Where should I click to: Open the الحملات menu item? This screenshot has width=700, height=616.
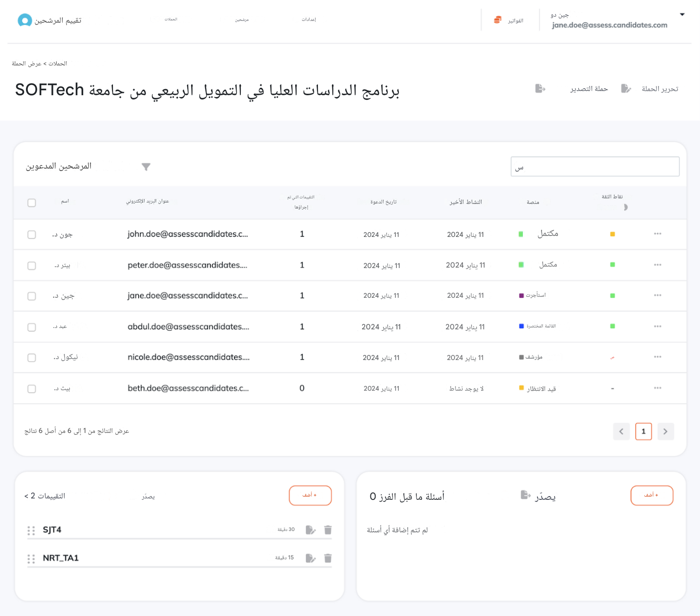coord(171,20)
